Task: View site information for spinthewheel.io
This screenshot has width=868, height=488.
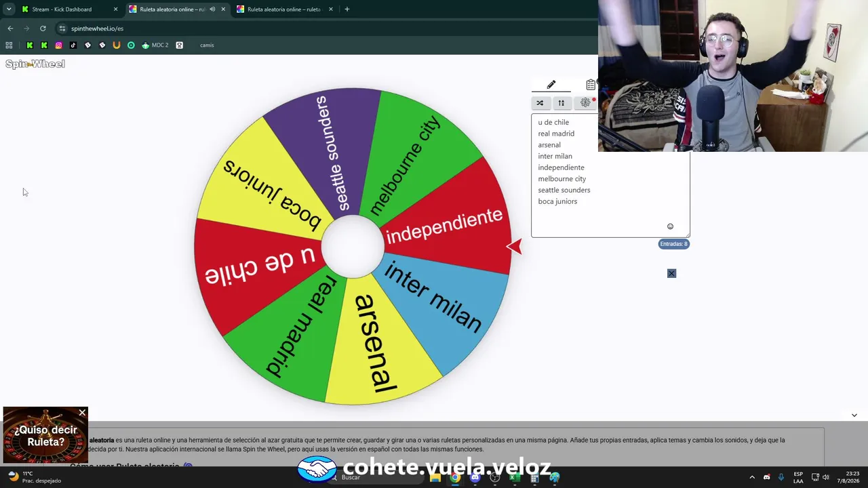Action: click(62, 28)
